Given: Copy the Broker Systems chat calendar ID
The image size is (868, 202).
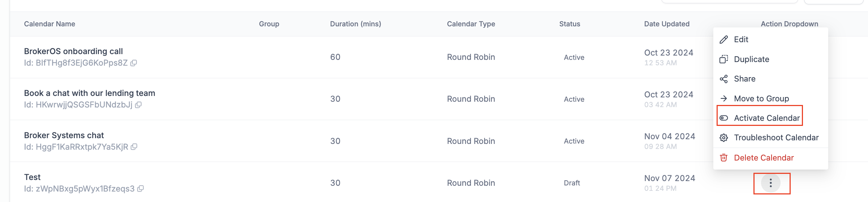Looking at the screenshot, I should [134, 147].
